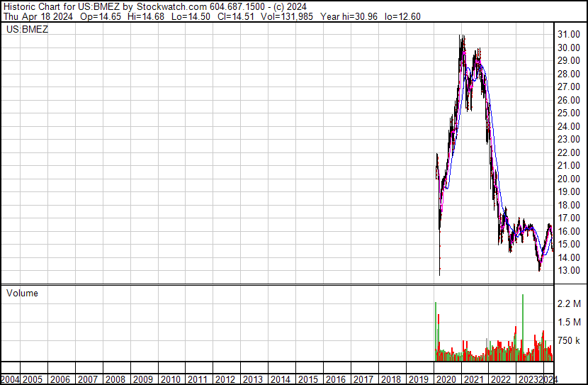Click the 13.00 price axis label

coord(569,271)
